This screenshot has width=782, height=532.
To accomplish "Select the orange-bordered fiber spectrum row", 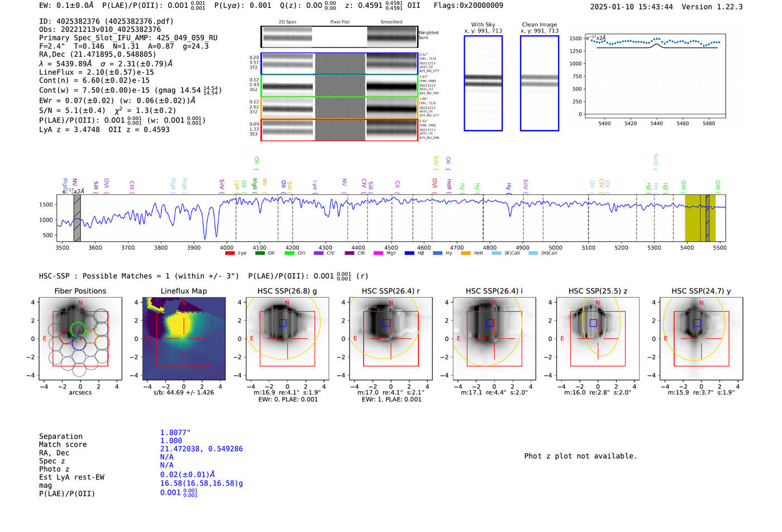I will tap(339, 108).
